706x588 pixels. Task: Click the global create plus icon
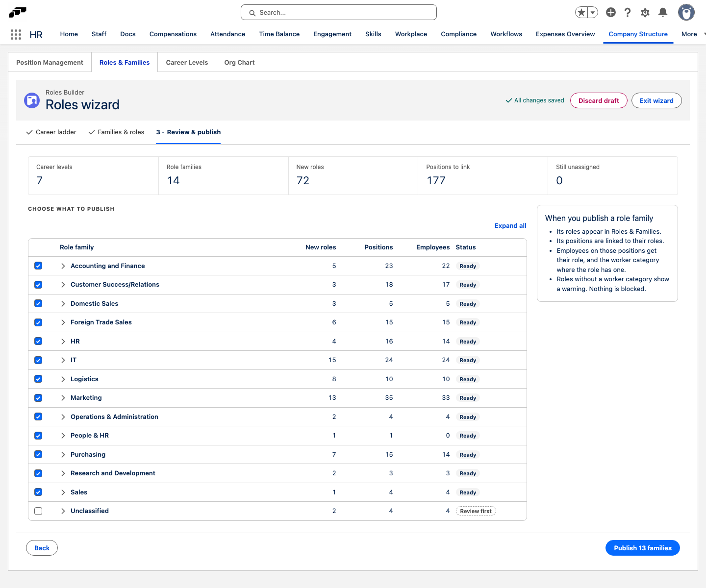(x=611, y=12)
